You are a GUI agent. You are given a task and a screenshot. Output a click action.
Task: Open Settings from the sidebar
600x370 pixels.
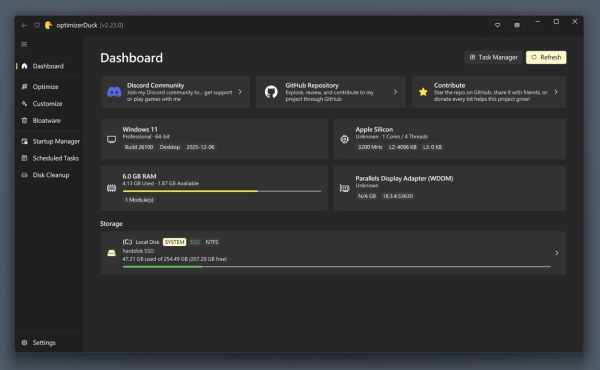[49, 342]
